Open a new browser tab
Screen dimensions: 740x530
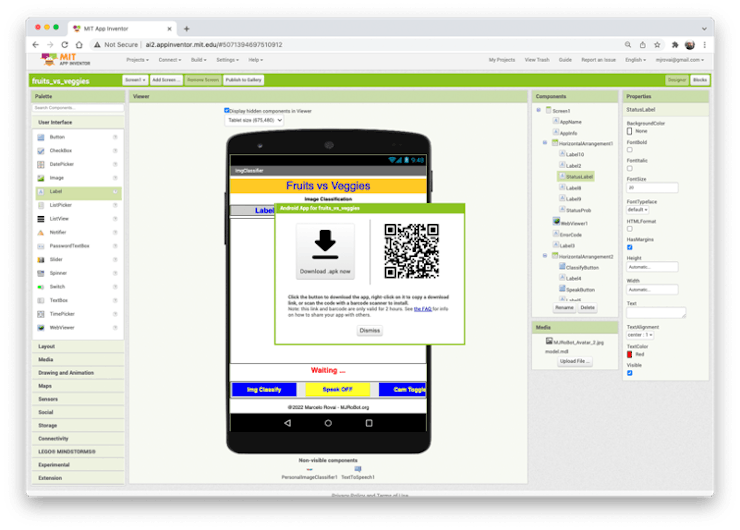click(187, 29)
